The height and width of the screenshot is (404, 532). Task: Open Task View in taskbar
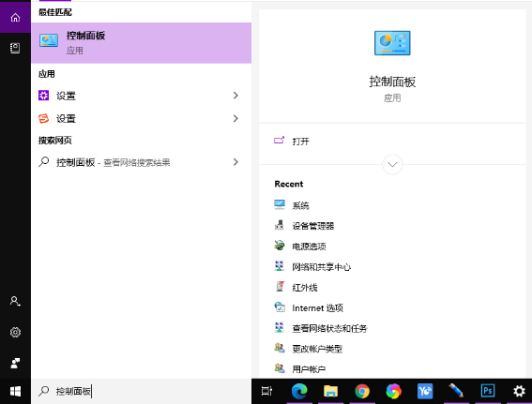click(x=266, y=391)
